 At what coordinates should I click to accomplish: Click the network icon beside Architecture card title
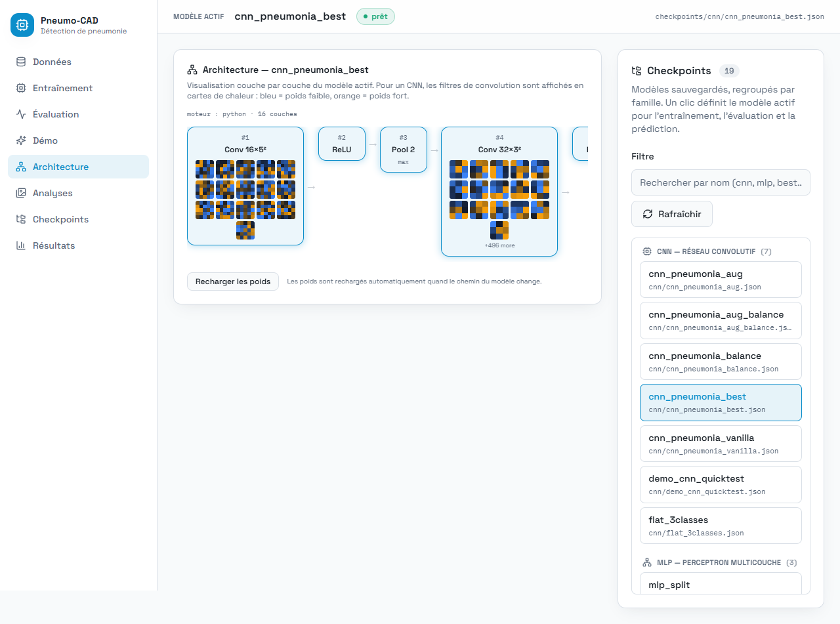tap(192, 70)
